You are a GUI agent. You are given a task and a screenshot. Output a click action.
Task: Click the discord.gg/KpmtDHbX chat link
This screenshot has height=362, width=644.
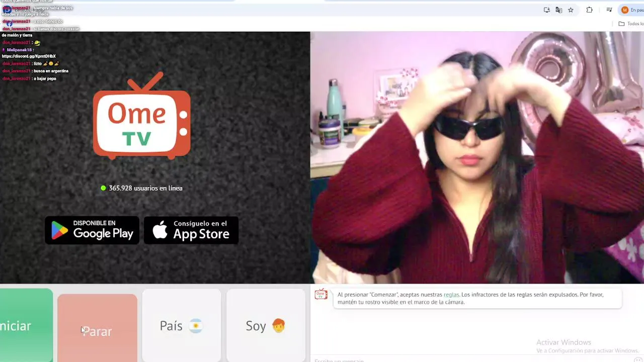[29, 56]
